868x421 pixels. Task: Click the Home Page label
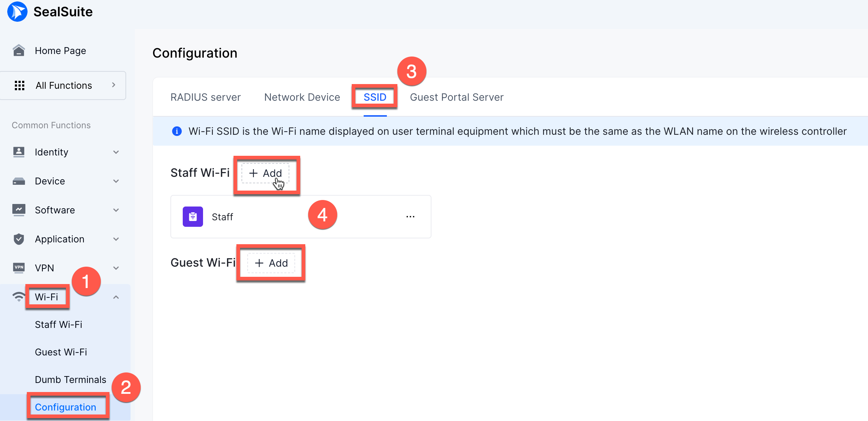[60, 51]
